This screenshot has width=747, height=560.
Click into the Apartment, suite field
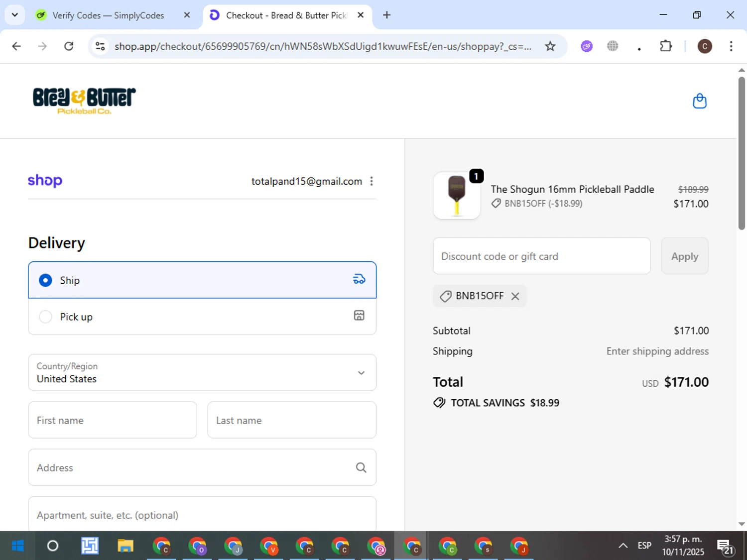pos(202,514)
